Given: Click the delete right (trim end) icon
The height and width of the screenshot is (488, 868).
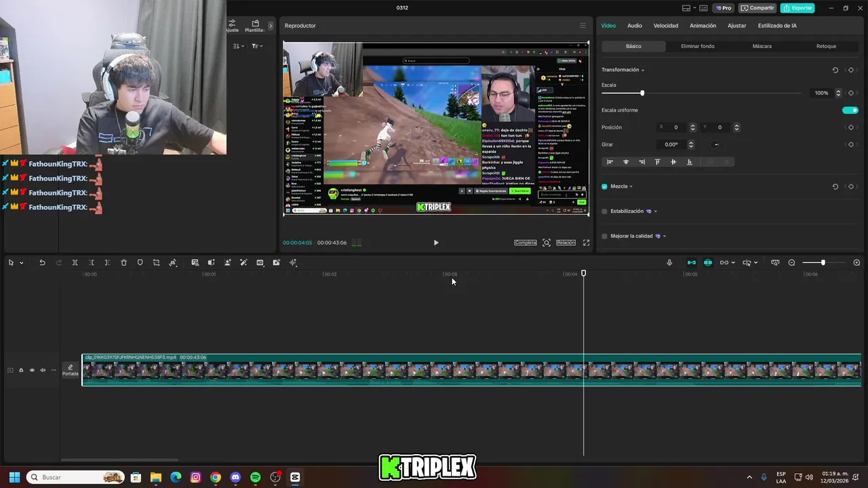Looking at the screenshot, I should click(107, 262).
